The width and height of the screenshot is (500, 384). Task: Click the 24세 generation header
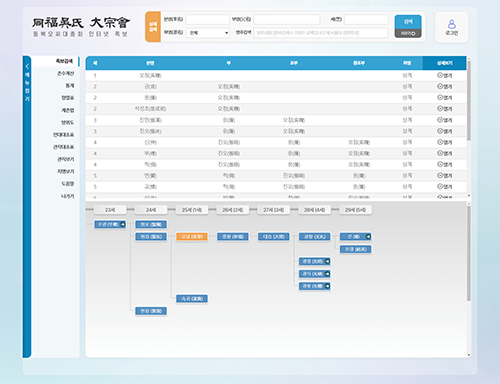pos(151,210)
